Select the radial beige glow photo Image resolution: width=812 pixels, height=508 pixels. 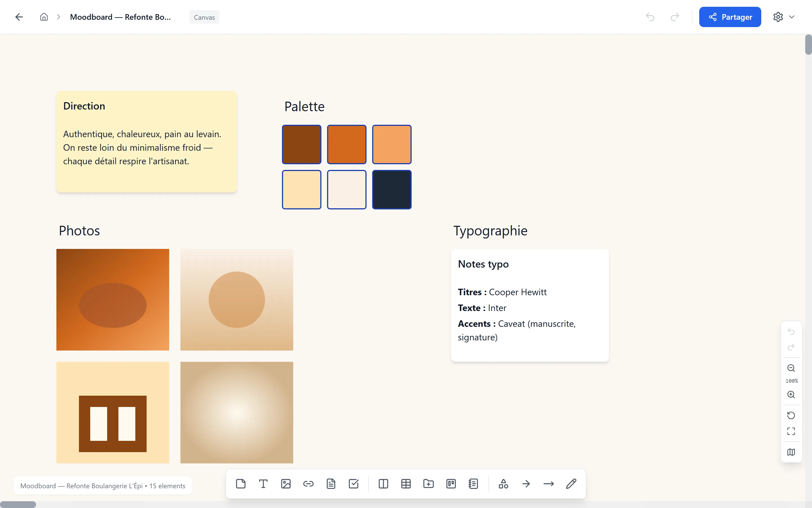(237, 413)
